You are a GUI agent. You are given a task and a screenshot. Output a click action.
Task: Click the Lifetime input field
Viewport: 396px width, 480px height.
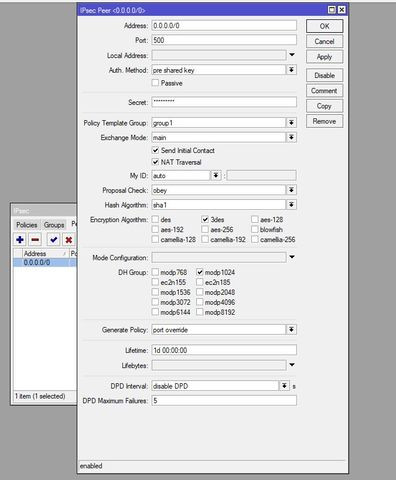coord(224,350)
